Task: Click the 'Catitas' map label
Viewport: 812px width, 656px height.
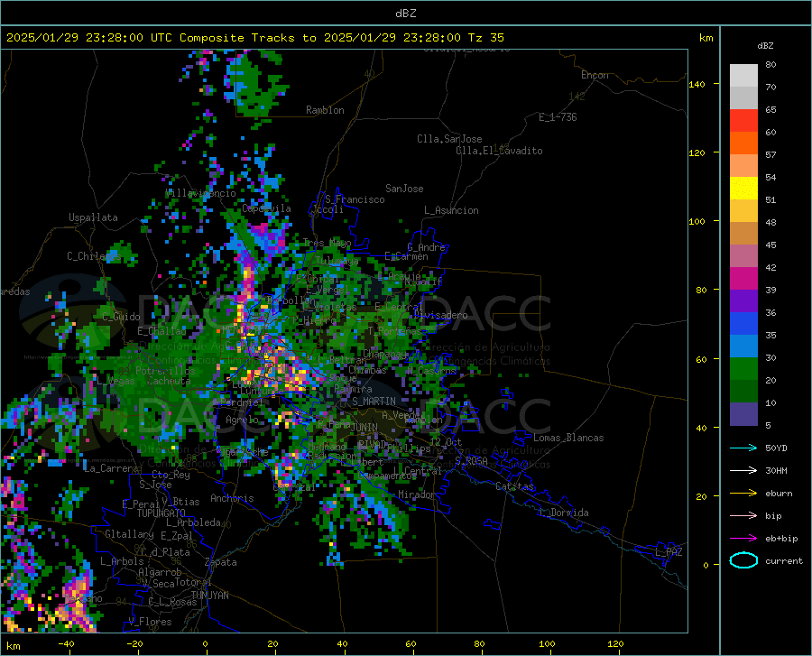Action: (515, 486)
